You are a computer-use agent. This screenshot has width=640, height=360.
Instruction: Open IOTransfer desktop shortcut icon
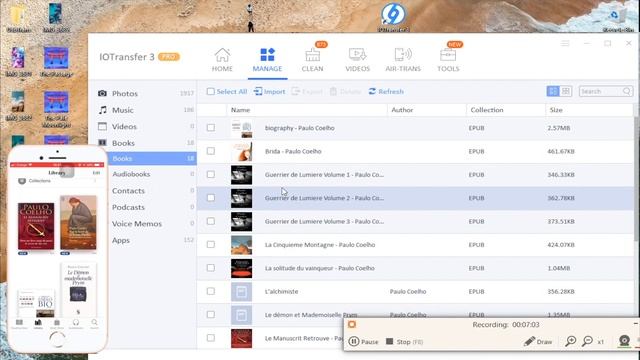coord(393,17)
